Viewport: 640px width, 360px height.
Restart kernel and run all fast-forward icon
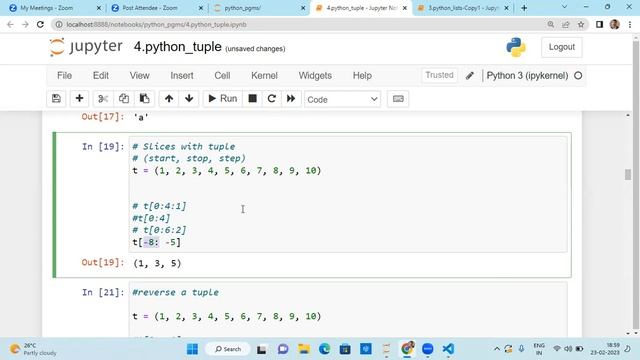point(291,99)
